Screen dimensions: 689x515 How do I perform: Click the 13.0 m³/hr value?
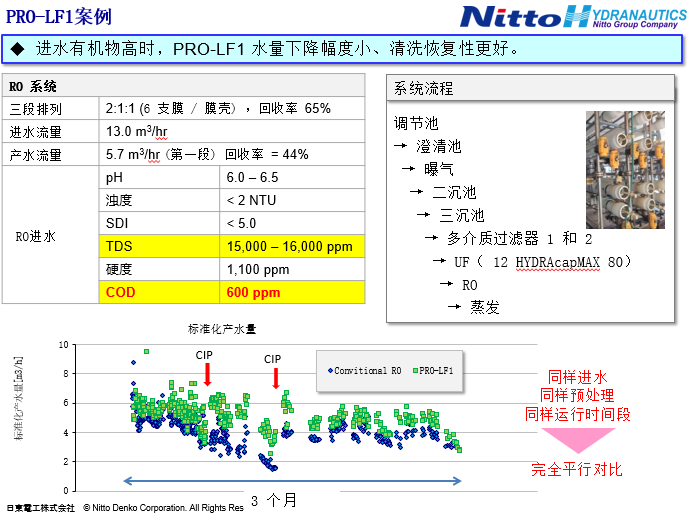click(137, 131)
